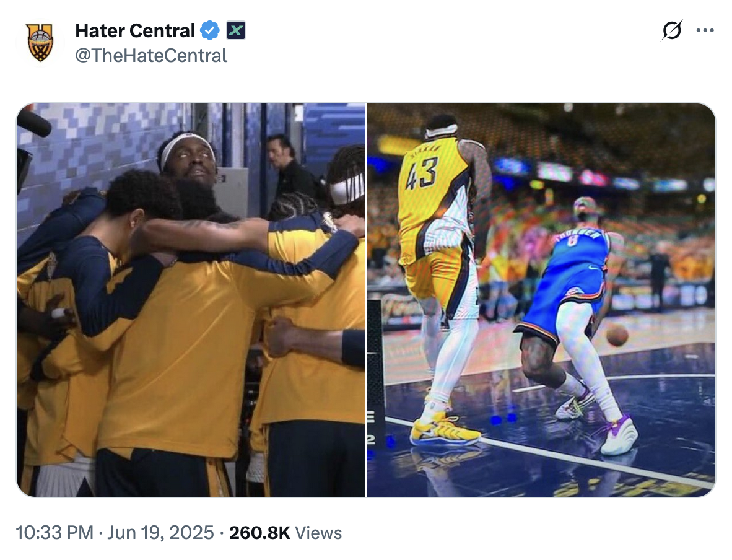Open the Hater Central display name link
Image resolution: width=732 pixels, height=560 pixels.
[x=135, y=30]
